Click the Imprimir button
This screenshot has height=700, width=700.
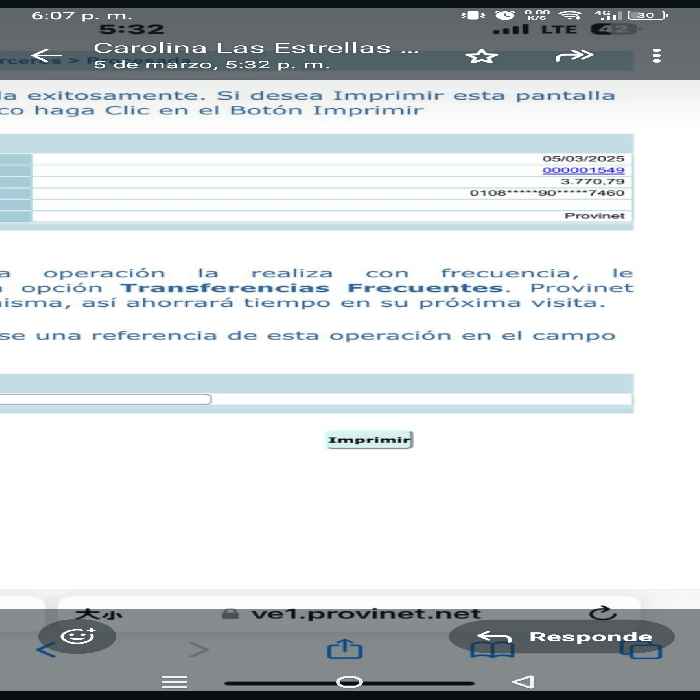(x=370, y=440)
